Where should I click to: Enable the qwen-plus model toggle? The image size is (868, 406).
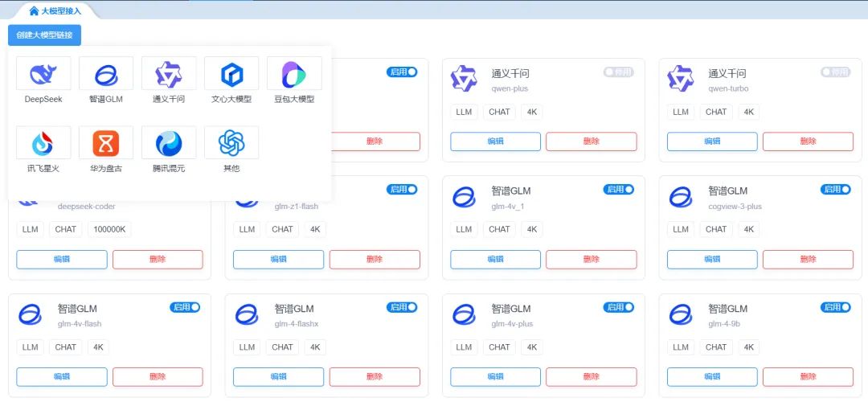point(618,72)
